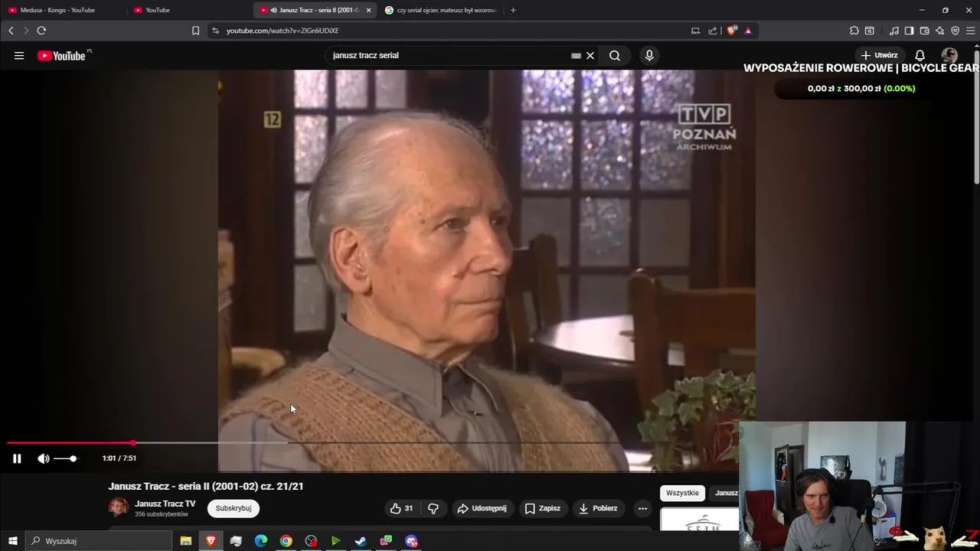The height and width of the screenshot is (551, 980).
Task: Open the Brave VPN shield icon
Action: (x=955, y=31)
